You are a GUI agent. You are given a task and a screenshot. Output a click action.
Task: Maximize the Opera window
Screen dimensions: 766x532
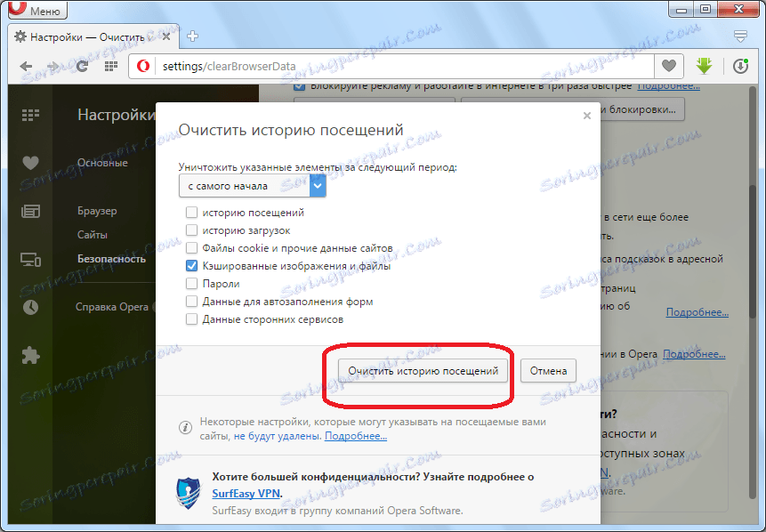point(706,9)
